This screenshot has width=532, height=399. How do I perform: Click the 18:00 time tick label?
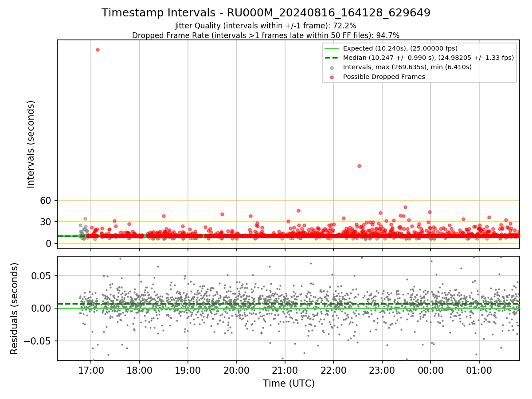[x=140, y=370]
